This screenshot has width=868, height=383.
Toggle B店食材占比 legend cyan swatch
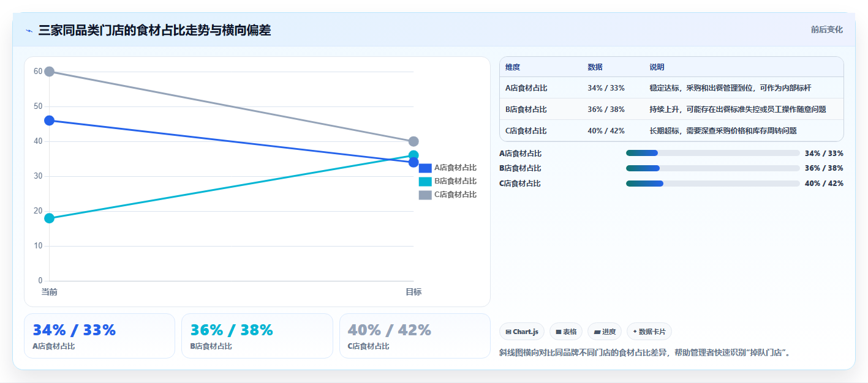pos(425,181)
